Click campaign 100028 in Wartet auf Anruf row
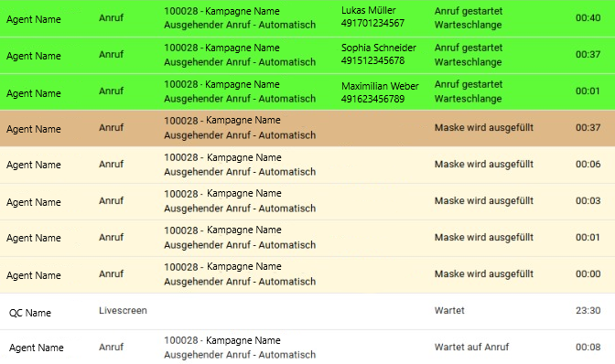This screenshot has height=364, width=615. pos(222,340)
